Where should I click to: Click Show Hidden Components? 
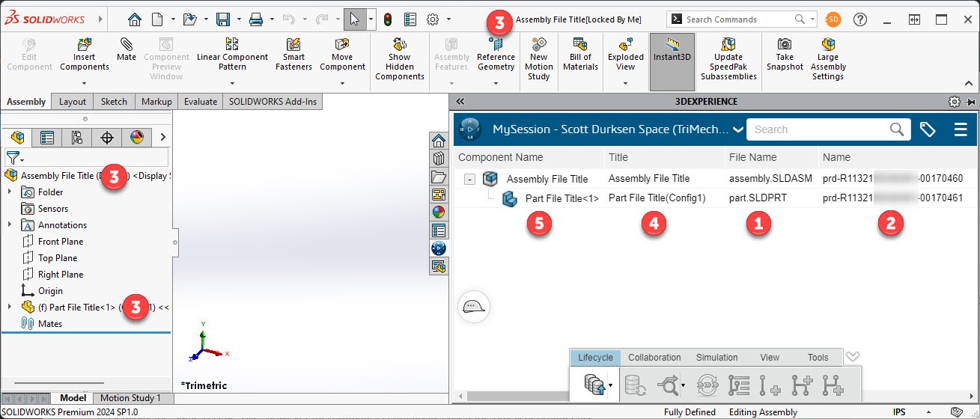tap(400, 60)
